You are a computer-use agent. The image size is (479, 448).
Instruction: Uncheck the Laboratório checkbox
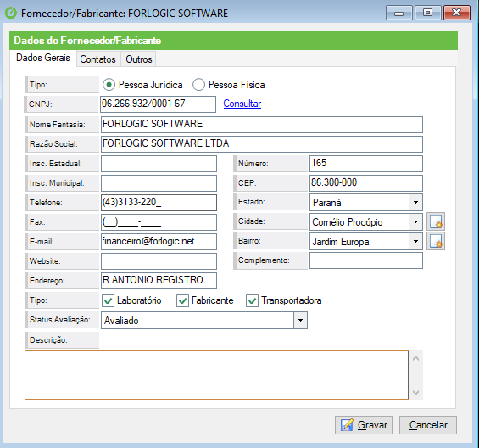pyautogui.click(x=109, y=301)
